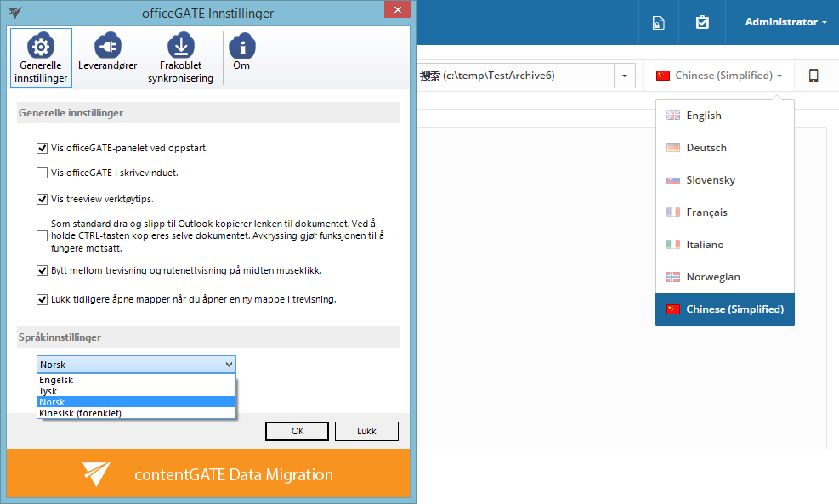Screen dimensions: 839x504
Task: Click the Lukk button
Action: click(366, 431)
